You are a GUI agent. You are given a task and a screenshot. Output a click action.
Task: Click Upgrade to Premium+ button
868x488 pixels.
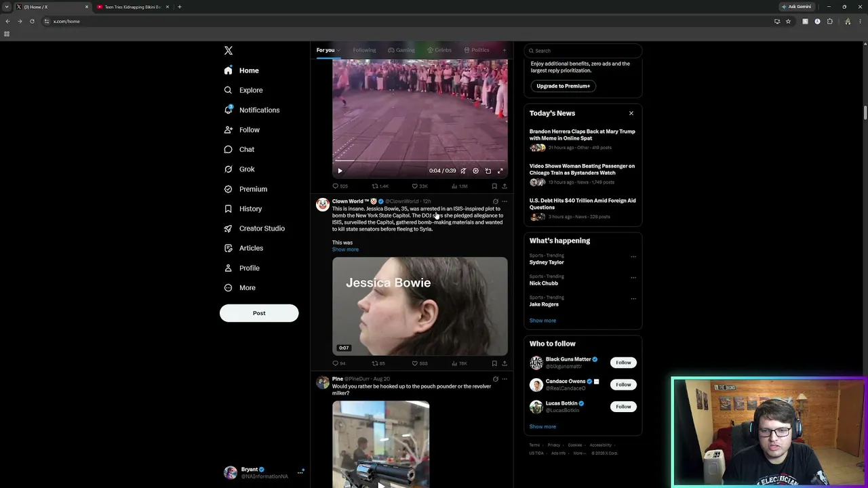click(x=563, y=86)
